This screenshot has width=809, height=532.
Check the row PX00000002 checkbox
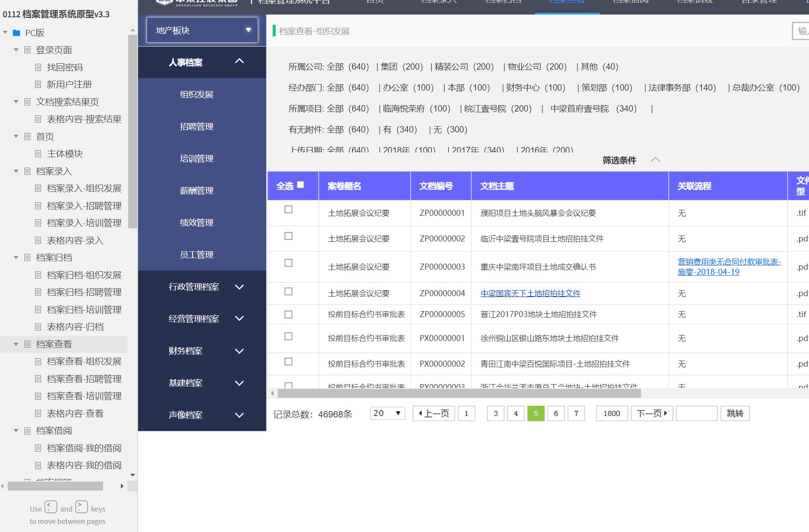(x=288, y=362)
